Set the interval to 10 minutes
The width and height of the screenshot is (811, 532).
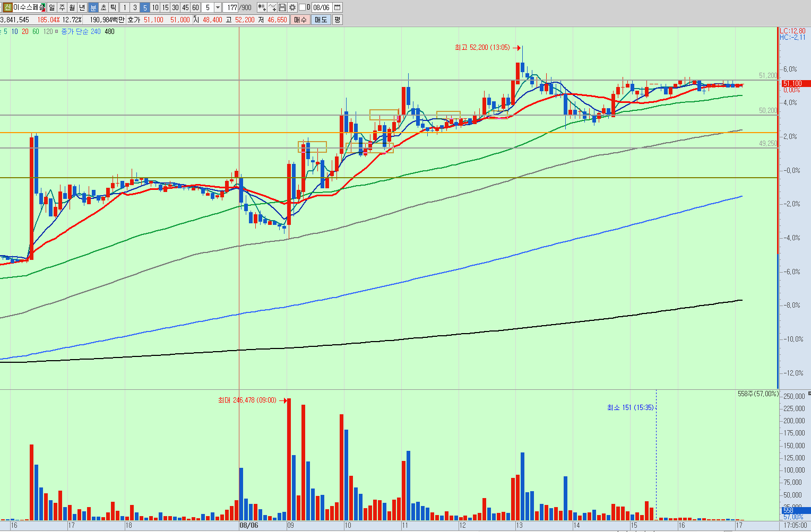pos(155,7)
